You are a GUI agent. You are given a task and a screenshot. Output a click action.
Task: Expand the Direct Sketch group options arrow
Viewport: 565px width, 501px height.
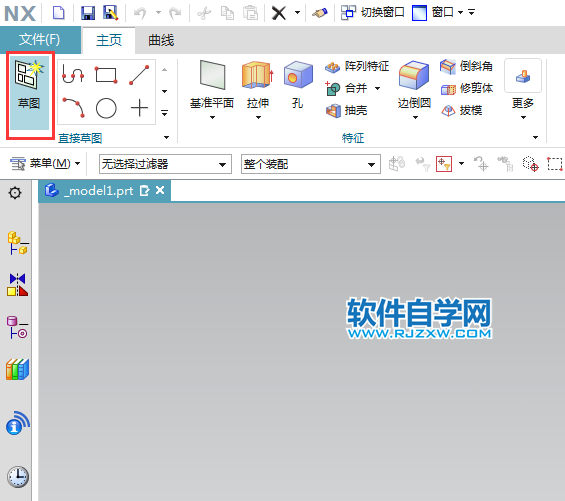(x=166, y=137)
